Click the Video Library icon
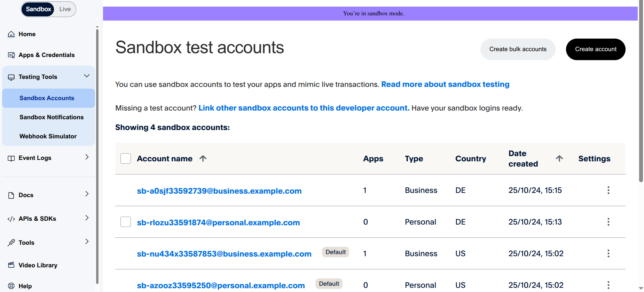This screenshot has width=644, height=292. point(11,265)
